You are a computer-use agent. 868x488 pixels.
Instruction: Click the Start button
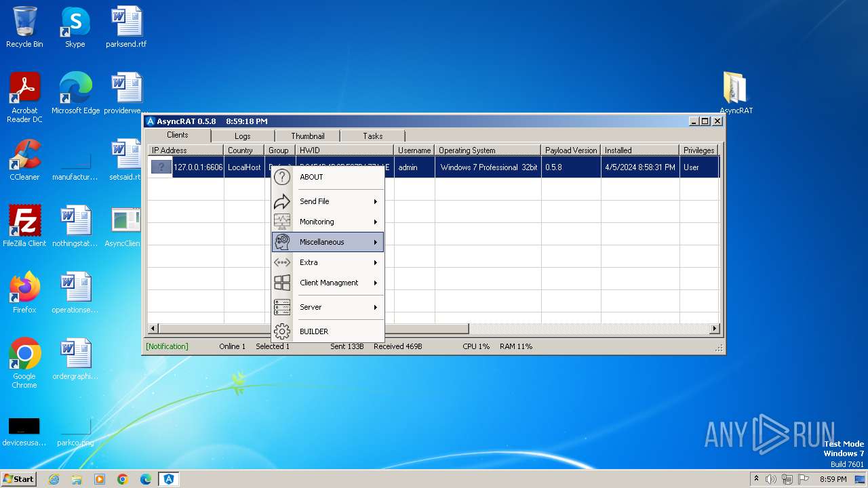coord(18,479)
